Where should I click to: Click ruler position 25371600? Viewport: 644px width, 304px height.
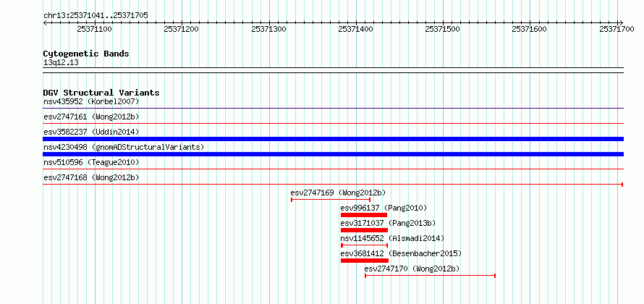coord(530,29)
